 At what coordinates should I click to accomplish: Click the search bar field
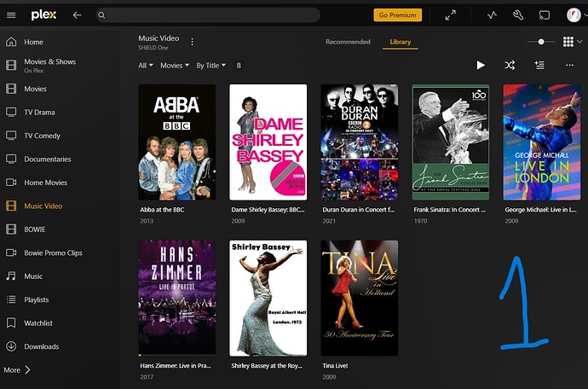[x=208, y=15]
